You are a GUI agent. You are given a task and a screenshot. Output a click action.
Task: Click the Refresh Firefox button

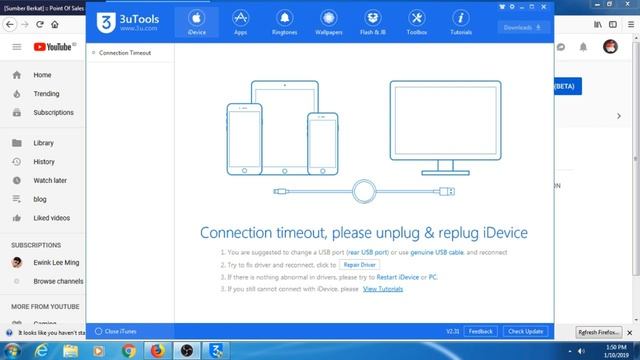pos(599,332)
